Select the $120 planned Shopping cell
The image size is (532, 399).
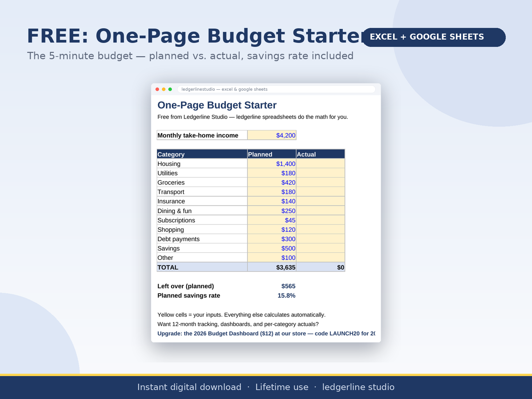(272, 229)
